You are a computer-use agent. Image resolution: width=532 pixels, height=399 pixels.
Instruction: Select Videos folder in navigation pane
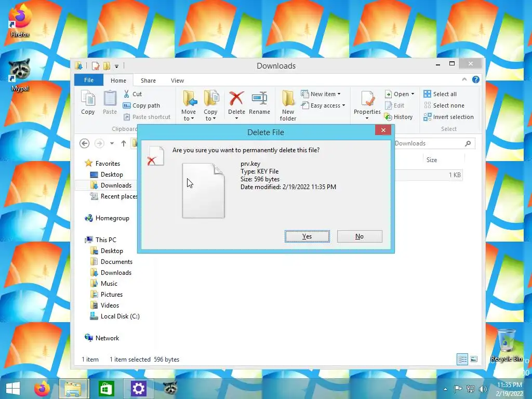tap(110, 305)
